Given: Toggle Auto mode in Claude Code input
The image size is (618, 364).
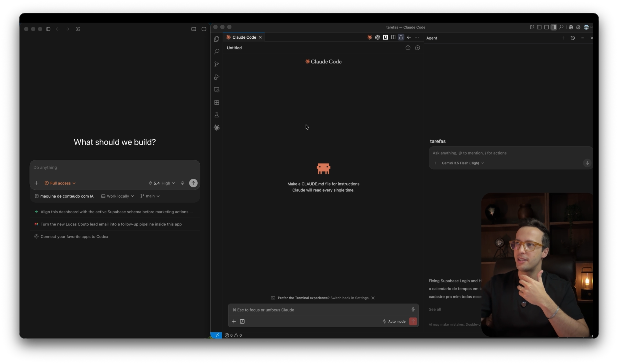Looking at the screenshot, I should pos(394,322).
